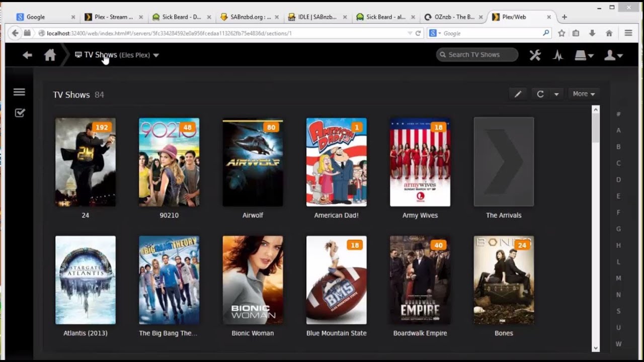Click in the Search TV Shows field
644x362 pixels.
pyautogui.click(x=477, y=55)
